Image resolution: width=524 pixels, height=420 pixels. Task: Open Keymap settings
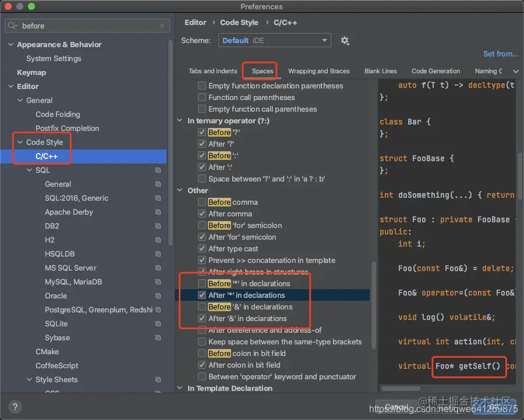point(31,73)
